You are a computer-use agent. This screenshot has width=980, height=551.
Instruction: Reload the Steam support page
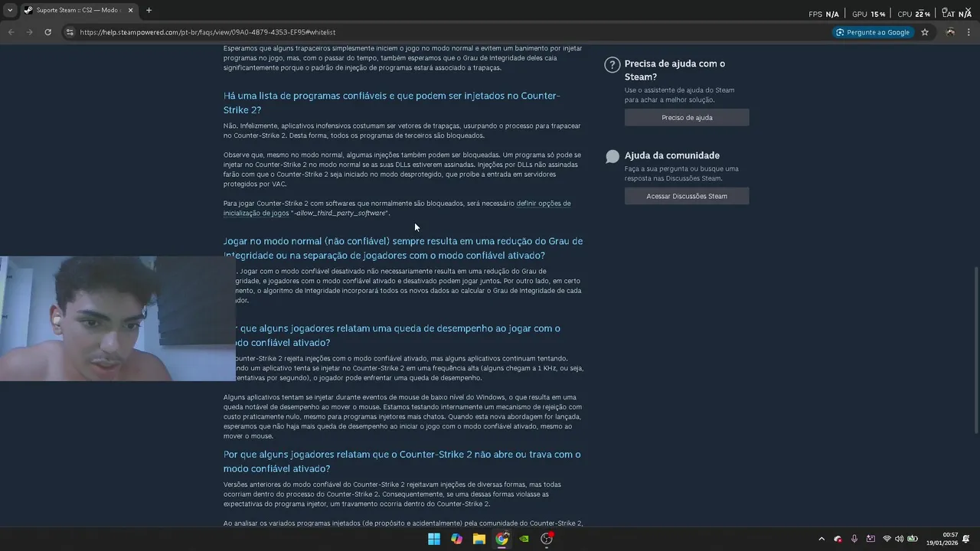pyautogui.click(x=47, y=32)
